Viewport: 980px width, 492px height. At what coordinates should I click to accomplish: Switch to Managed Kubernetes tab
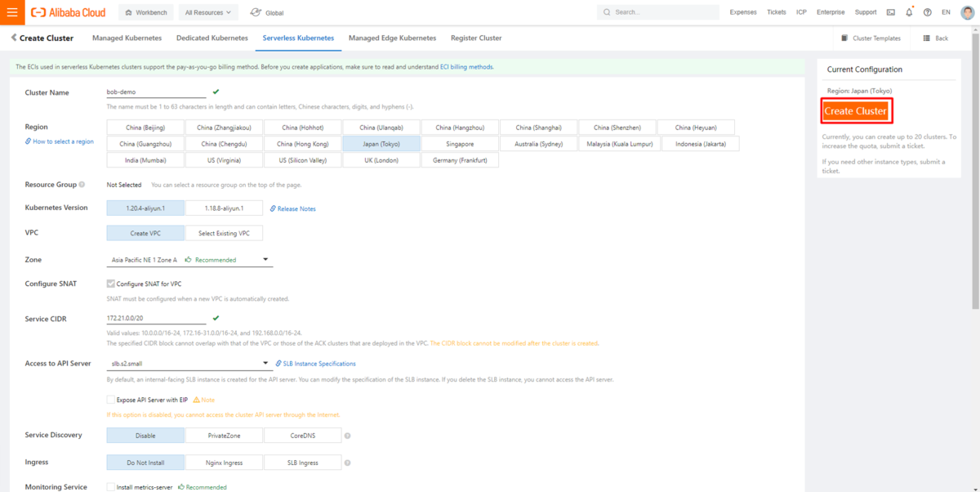127,38
